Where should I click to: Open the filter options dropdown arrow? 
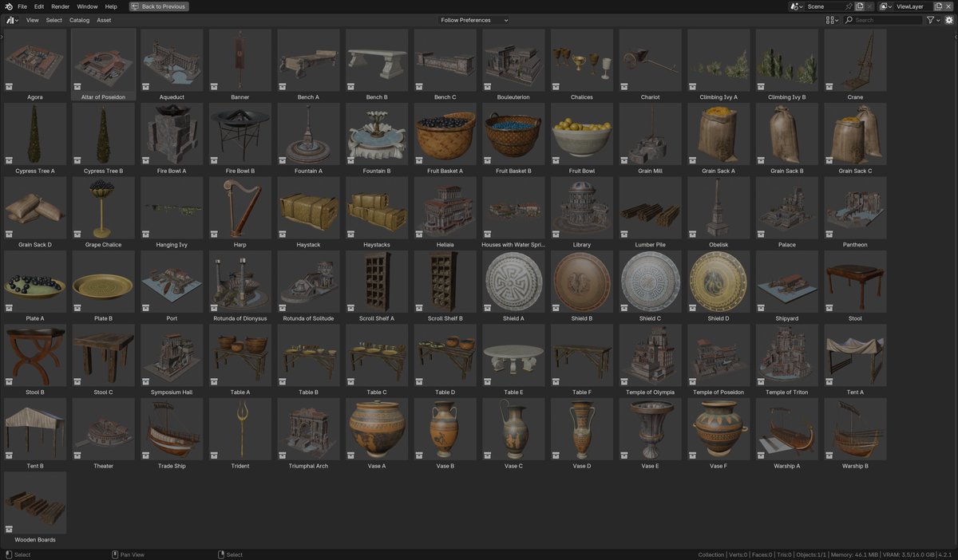coord(936,20)
